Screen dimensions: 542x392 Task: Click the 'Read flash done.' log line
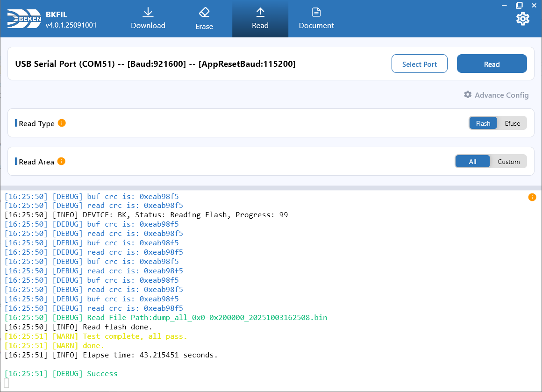point(78,327)
